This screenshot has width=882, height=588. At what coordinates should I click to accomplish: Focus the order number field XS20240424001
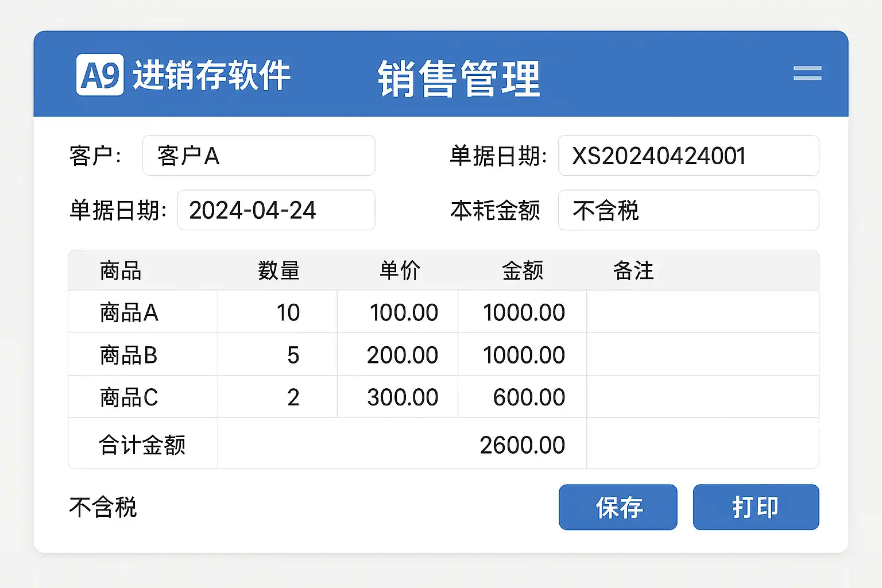(688, 156)
